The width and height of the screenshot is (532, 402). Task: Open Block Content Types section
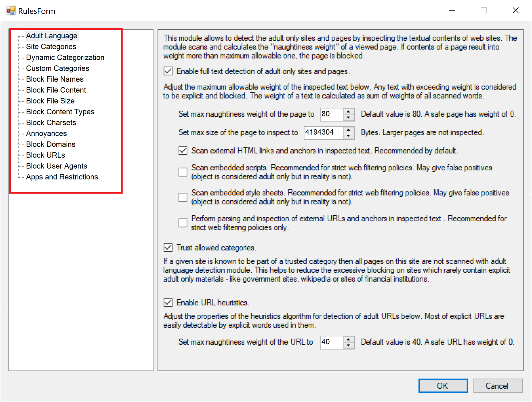(x=60, y=112)
